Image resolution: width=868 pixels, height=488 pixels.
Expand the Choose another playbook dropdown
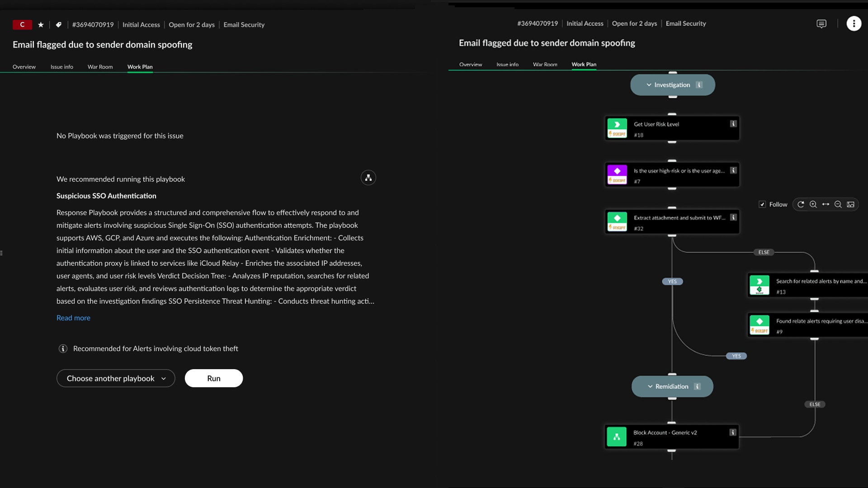115,378
